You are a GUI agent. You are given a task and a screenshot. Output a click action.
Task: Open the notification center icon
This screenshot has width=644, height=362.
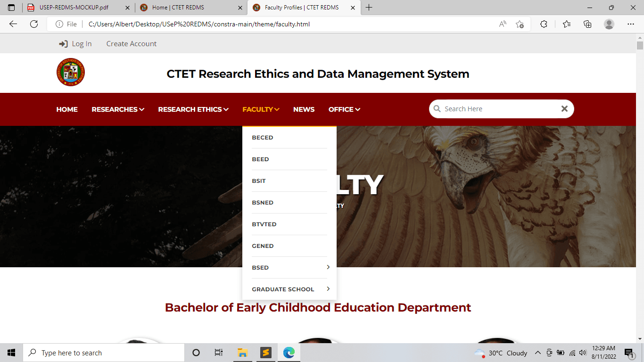pos(629,353)
